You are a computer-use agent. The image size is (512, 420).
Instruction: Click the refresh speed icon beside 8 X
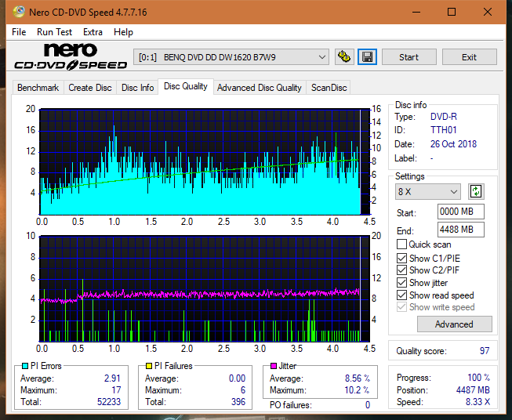pos(476,191)
